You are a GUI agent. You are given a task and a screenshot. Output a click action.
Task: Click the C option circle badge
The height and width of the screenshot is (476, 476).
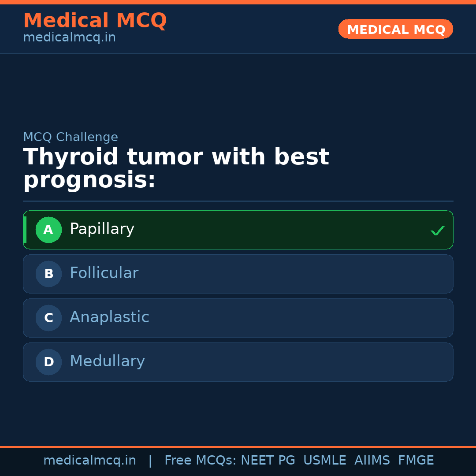48,318
